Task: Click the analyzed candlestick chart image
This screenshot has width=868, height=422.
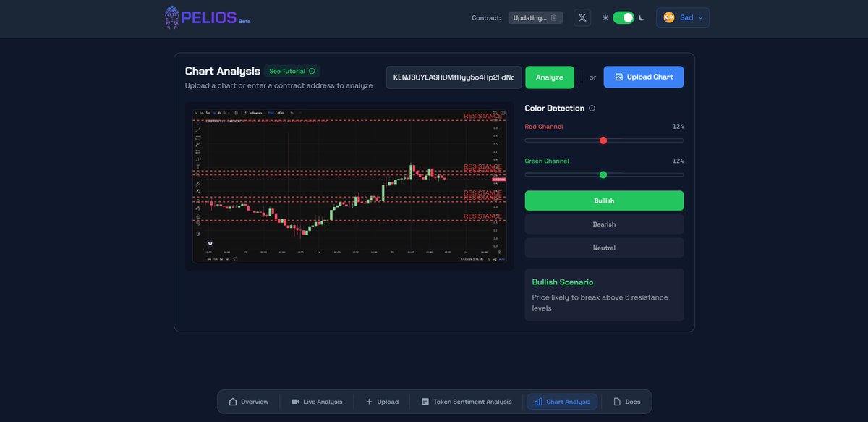Action: (x=349, y=186)
